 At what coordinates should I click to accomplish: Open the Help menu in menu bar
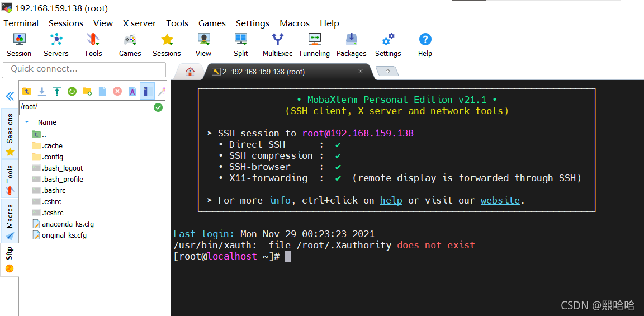point(329,23)
